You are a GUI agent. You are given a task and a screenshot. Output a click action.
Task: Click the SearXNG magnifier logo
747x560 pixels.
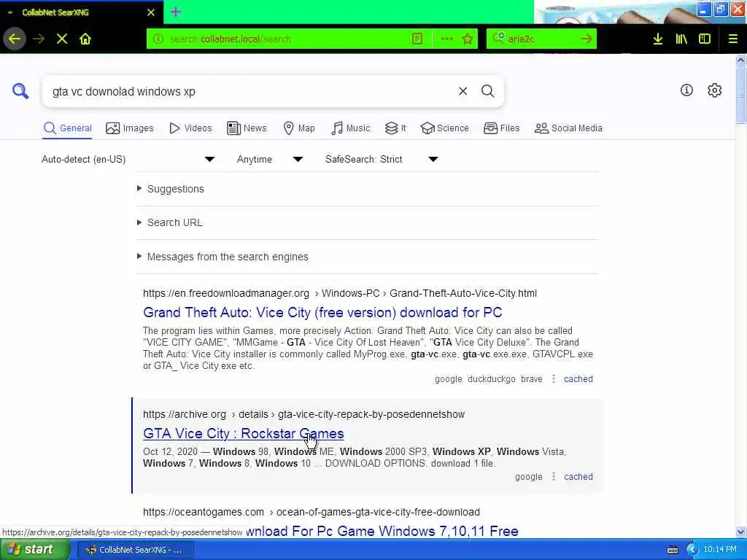[20, 91]
